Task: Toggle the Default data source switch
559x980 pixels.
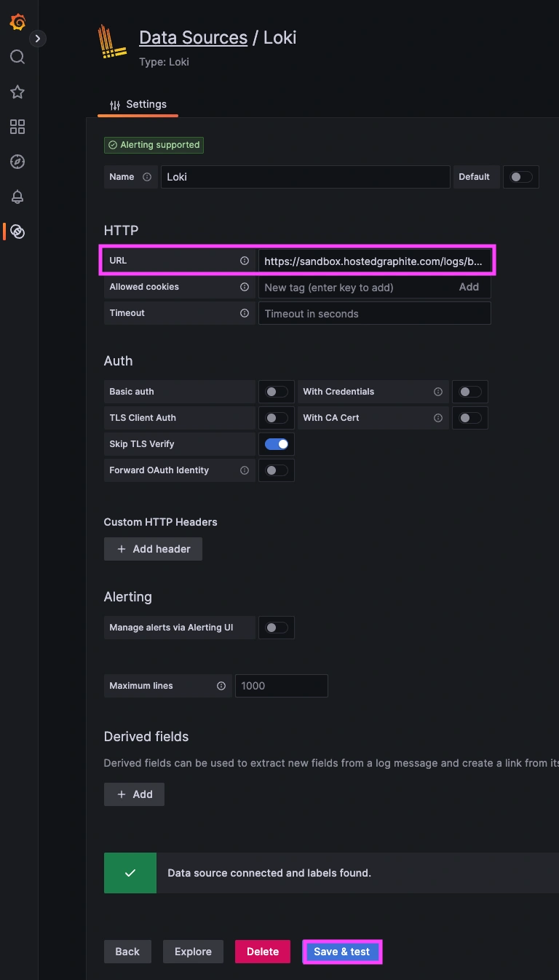Action: [x=521, y=177]
